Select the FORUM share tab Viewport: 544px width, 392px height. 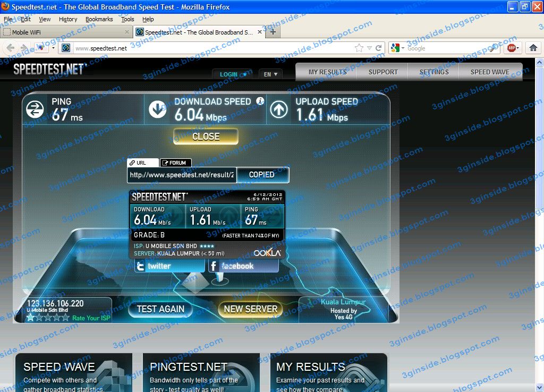coord(175,163)
